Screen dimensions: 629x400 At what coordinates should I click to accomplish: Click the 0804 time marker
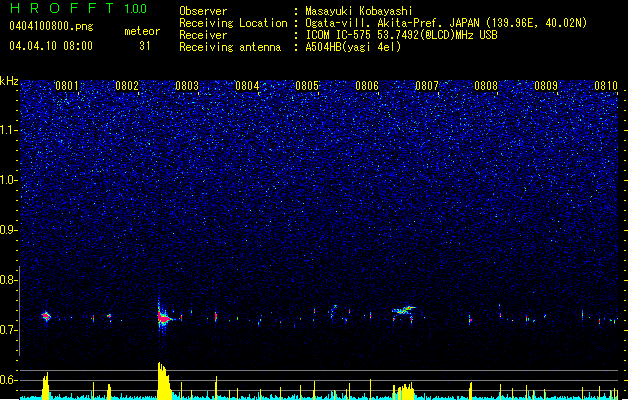coord(247,86)
